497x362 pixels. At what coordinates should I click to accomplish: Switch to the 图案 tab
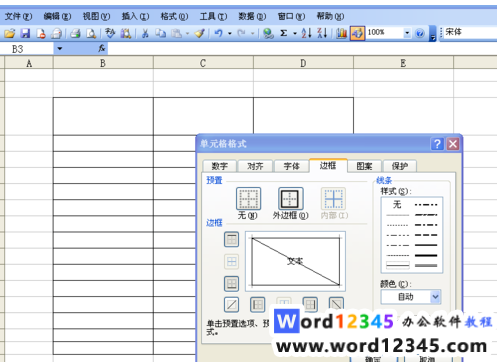364,166
